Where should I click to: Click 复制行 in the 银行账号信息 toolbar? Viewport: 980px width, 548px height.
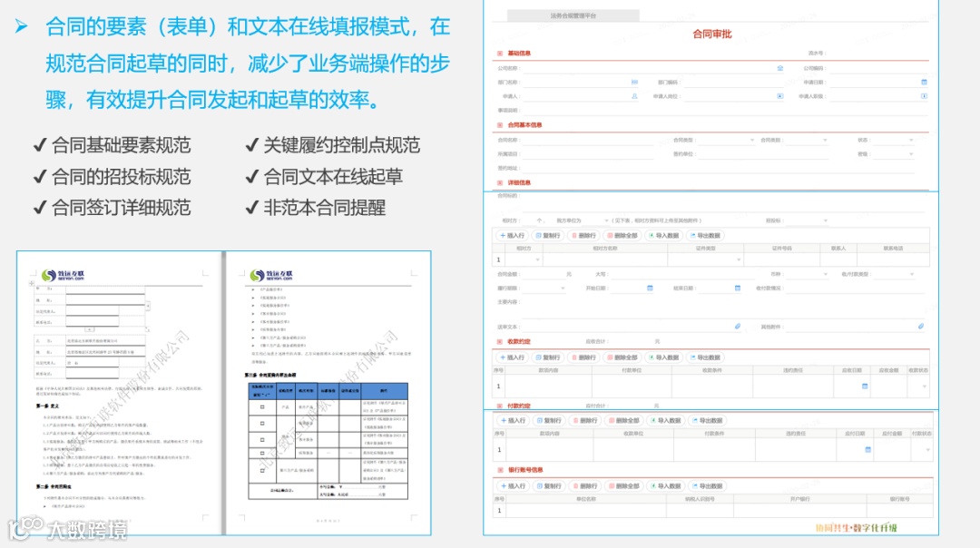[x=550, y=486]
